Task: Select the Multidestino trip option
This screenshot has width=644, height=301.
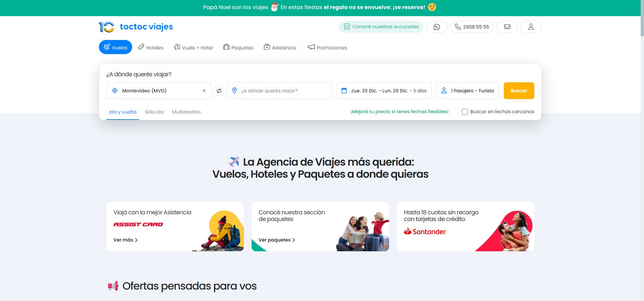Action: pos(186,112)
